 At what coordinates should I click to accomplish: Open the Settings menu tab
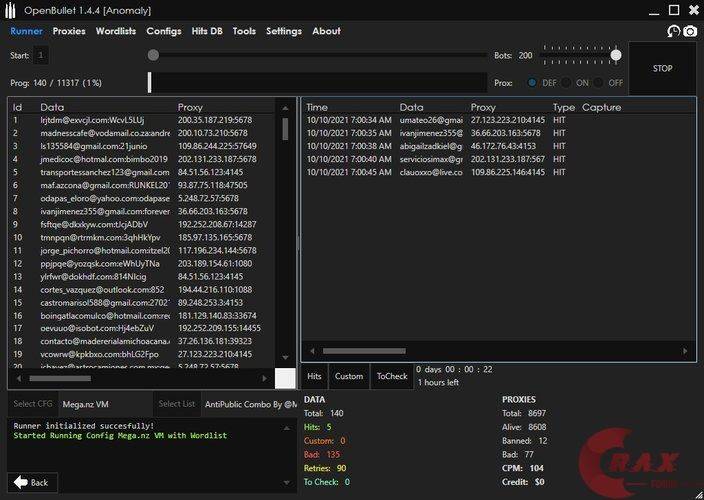tap(283, 31)
